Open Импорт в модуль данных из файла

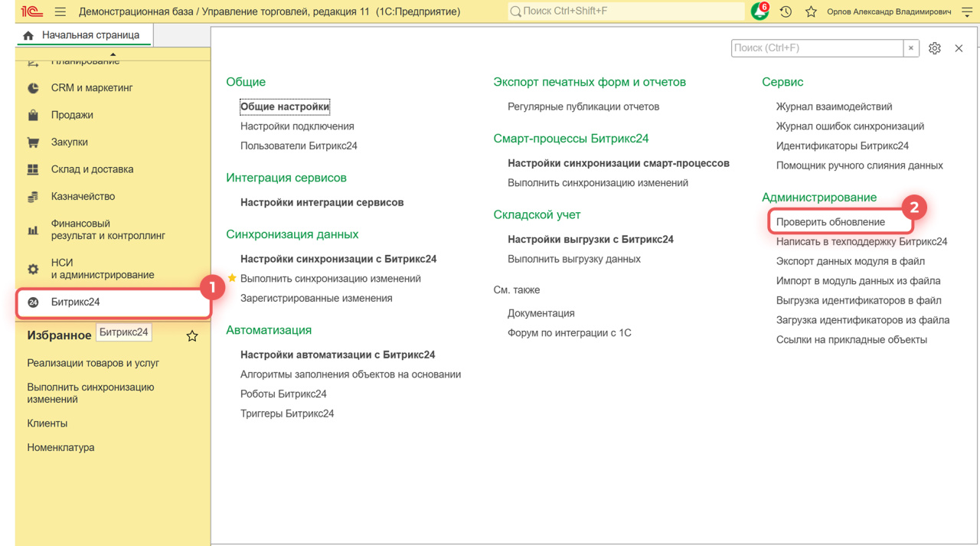click(858, 281)
